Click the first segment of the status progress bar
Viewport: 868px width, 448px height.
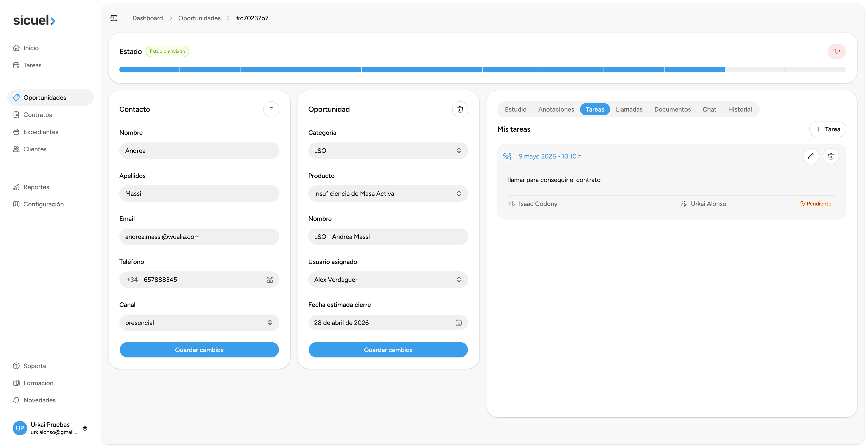click(x=149, y=70)
